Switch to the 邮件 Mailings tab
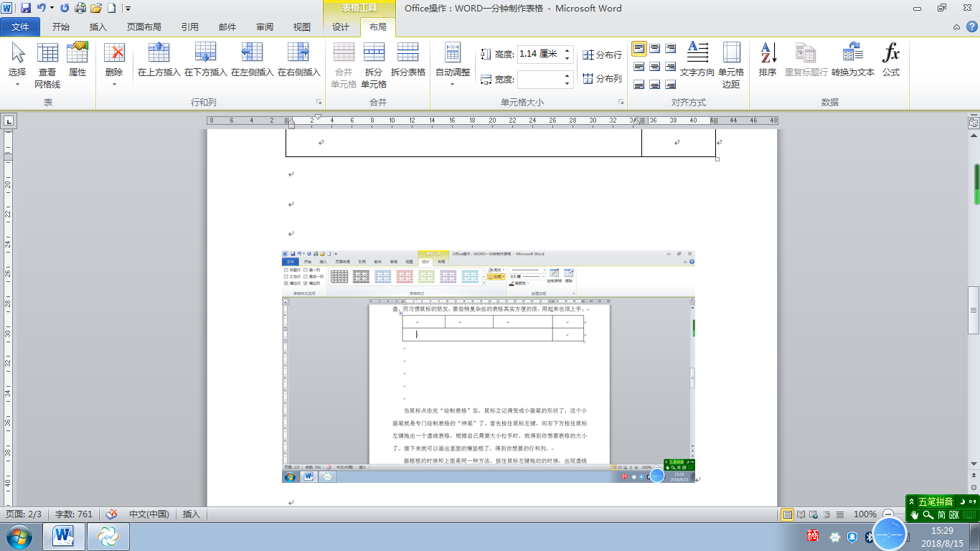Viewport: 980px width, 551px height. pyautogui.click(x=227, y=27)
